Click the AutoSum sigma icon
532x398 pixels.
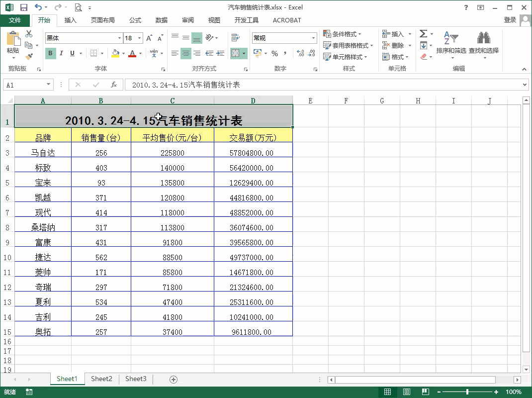click(423, 34)
